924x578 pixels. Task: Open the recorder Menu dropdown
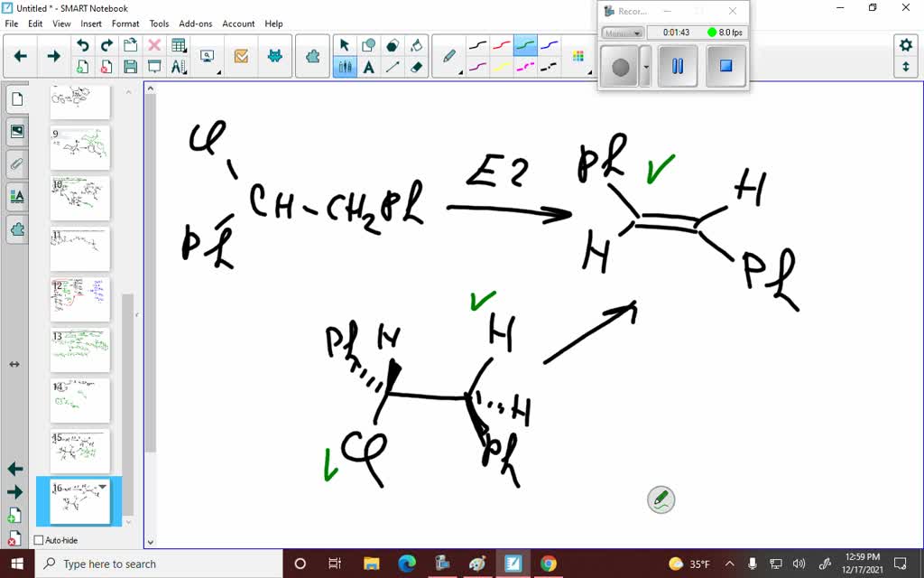click(623, 33)
